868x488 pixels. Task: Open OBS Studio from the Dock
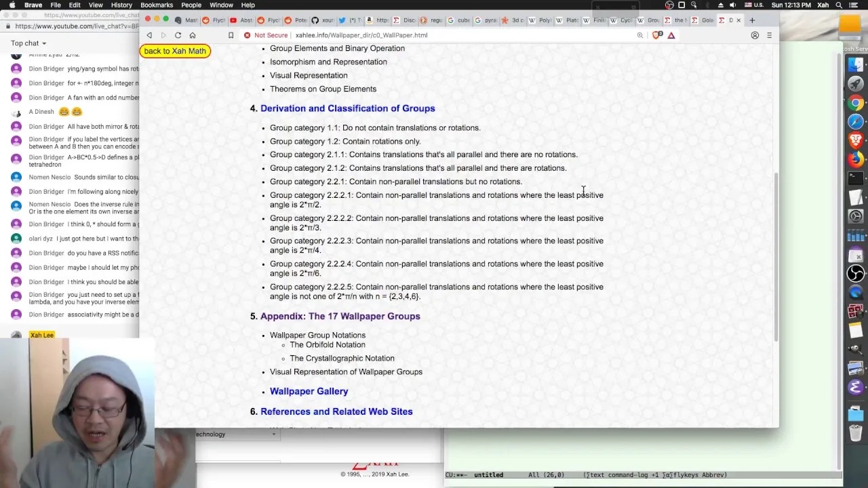point(856,273)
